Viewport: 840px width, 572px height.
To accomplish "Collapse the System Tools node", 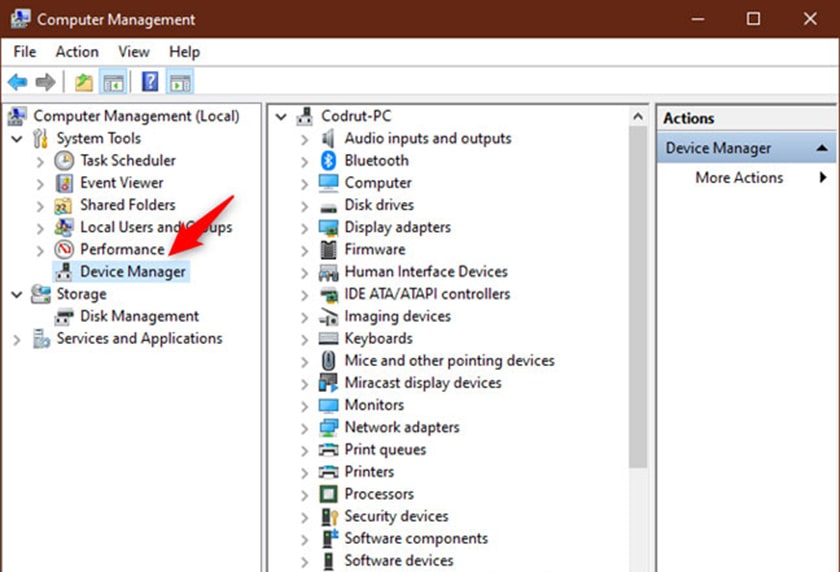I will pos(17,139).
